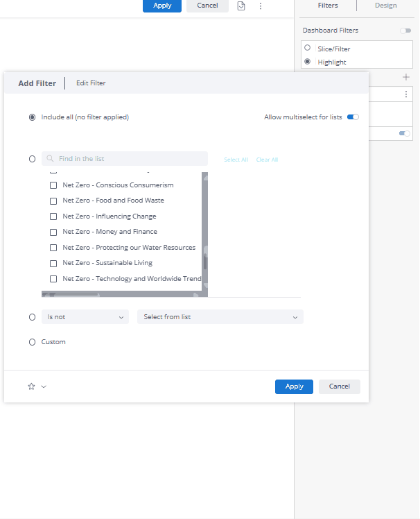Click the star favorite icon in dialog footer
The image size is (420, 519).
pyautogui.click(x=31, y=386)
